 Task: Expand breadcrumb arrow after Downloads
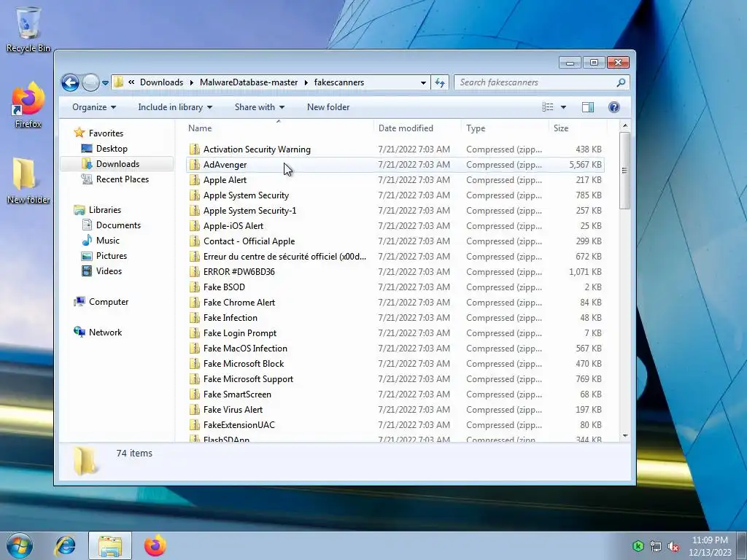tap(192, 83)
